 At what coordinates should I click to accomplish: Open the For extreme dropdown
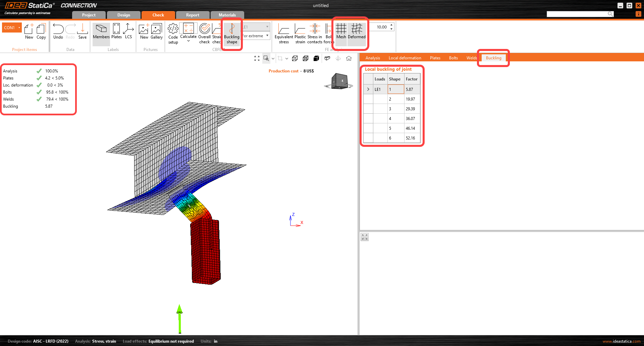coord(256,36)
